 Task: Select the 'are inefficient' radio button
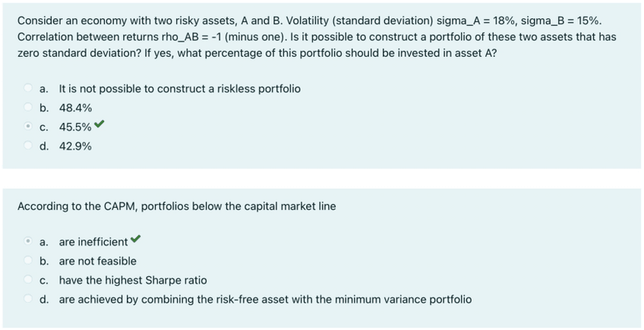(x=29, y=242)
